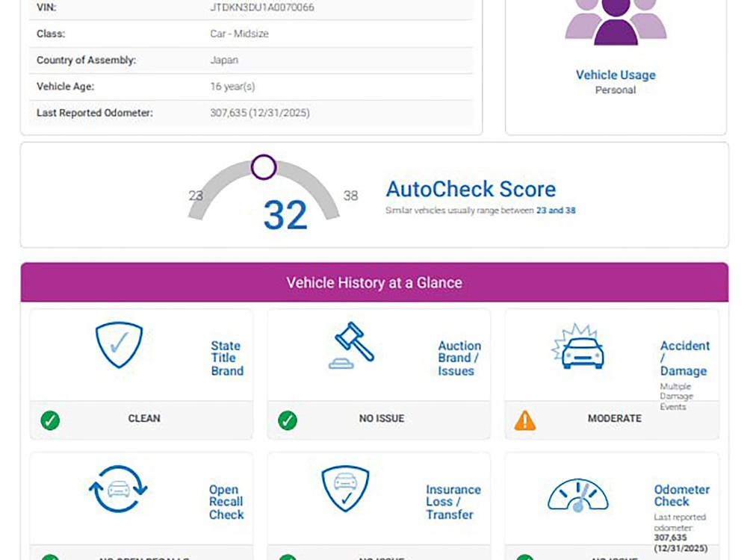
Task: Click the orange warning triangle beside MODERATE
Action: click(x=525, y=420)
